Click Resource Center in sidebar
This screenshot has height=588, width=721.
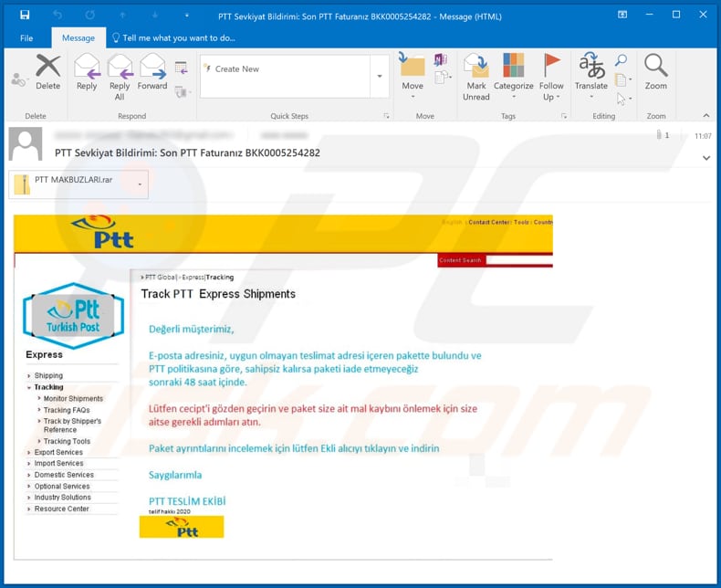pyautogui.click(x=62, y=509)
